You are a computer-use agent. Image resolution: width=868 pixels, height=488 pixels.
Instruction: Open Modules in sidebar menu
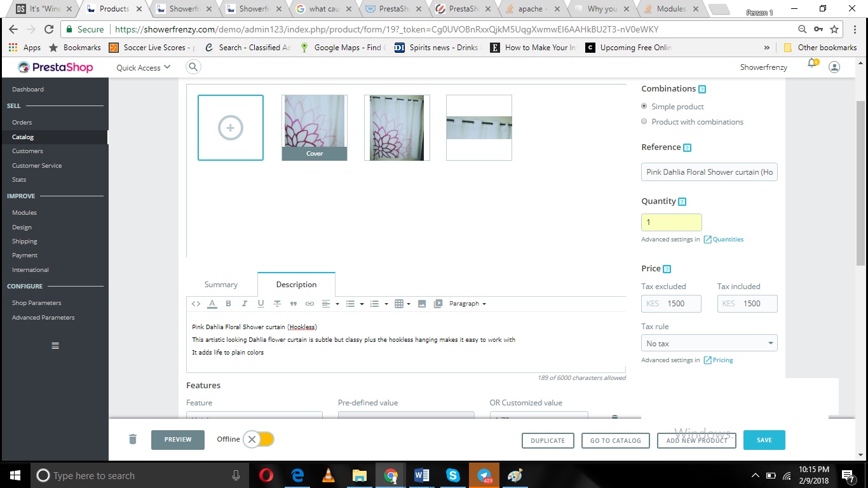tap(24, 212)
